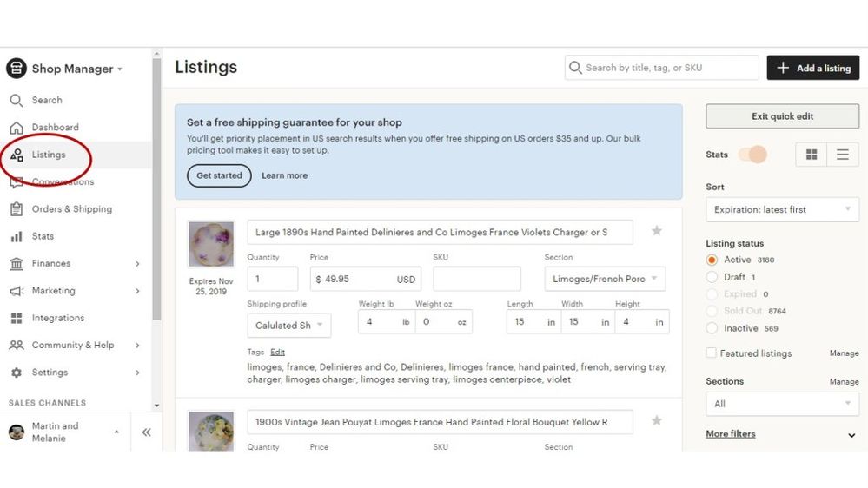
Task: Open the Sort dropdown menu
Action: point(782,209)
